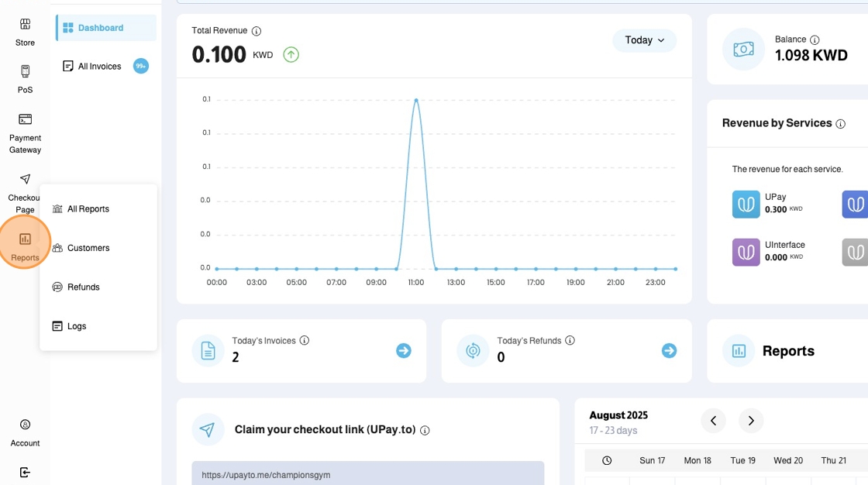Viewport: 868px width, 485px height.
Task: Expand the Today period dropdown
Action: pyautogui.click(x=644, y=40)
